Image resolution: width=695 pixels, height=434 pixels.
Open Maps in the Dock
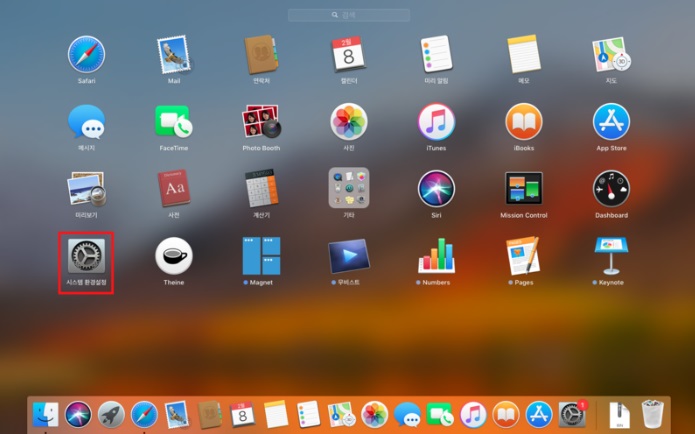coord(342,414)
